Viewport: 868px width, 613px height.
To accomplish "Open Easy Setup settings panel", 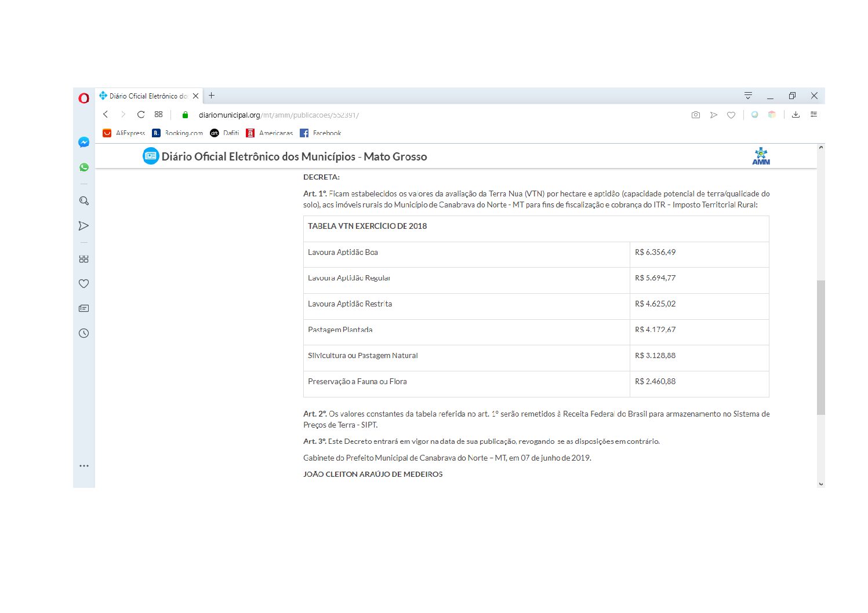I will tap(813, 115).
